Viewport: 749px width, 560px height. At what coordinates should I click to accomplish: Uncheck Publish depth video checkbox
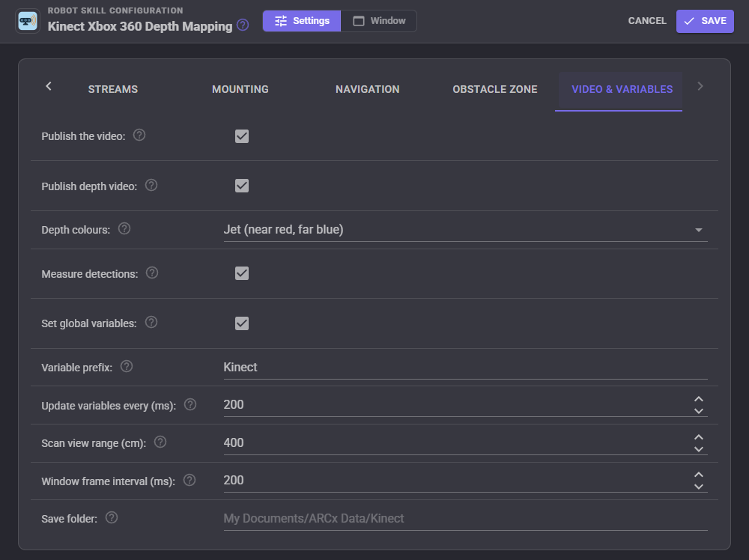242,186
